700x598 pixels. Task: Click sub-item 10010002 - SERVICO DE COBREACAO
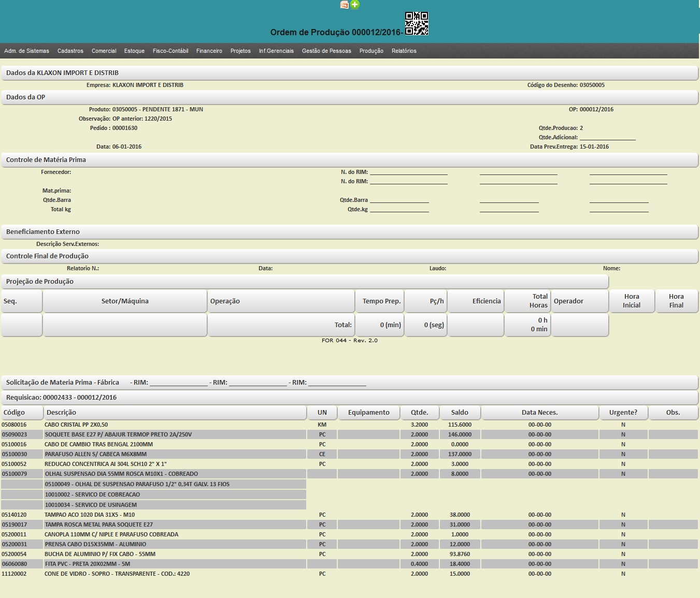pos(92,494)
